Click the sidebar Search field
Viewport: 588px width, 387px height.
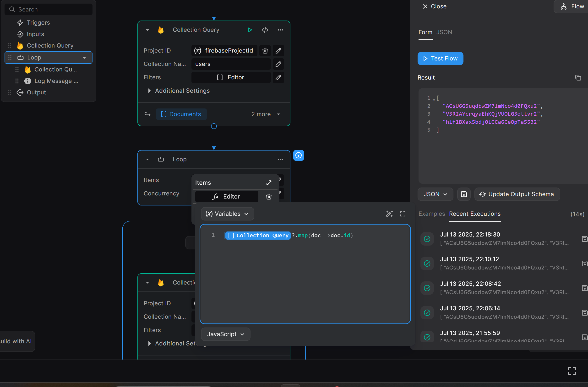point(49,9)
